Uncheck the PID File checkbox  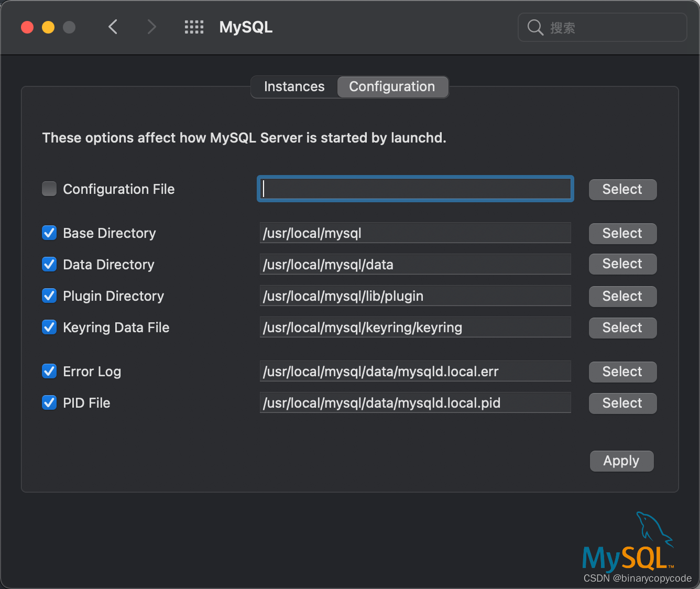(x=49, y=402)
